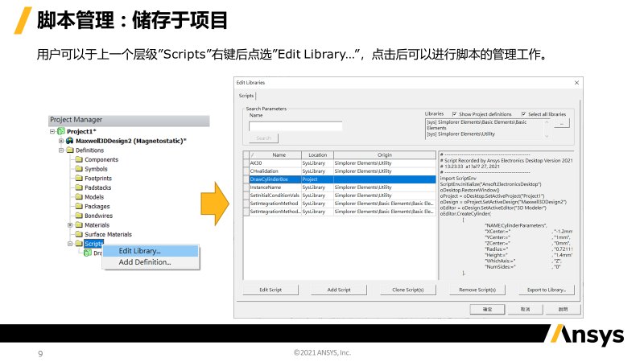Click the Edit Script button
The height and width of the screenshot is (362, 644).
pos(270,290)
